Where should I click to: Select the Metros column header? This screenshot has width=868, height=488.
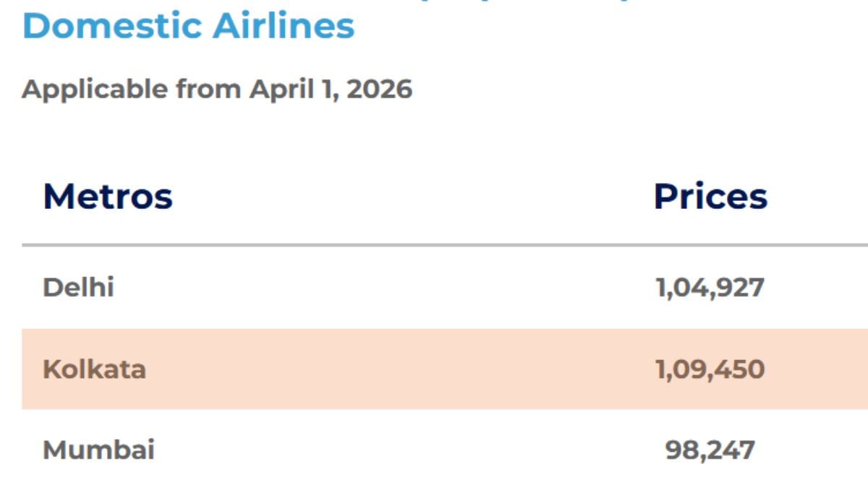click(x=108, y=197)
